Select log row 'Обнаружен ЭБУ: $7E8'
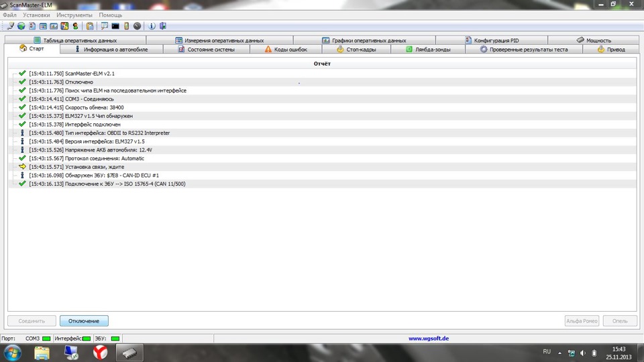The height and width of the screenshot is (362, 644). tap(322, 175)
